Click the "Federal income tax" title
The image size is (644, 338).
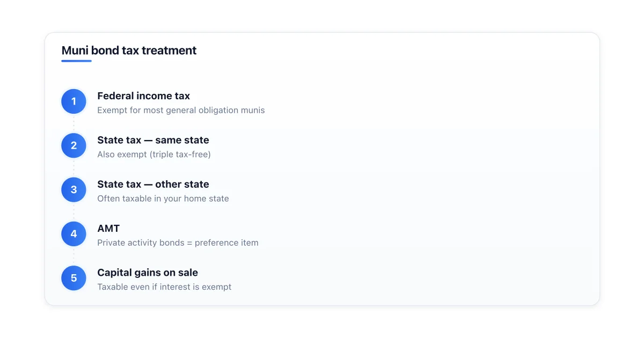[143, 96]
